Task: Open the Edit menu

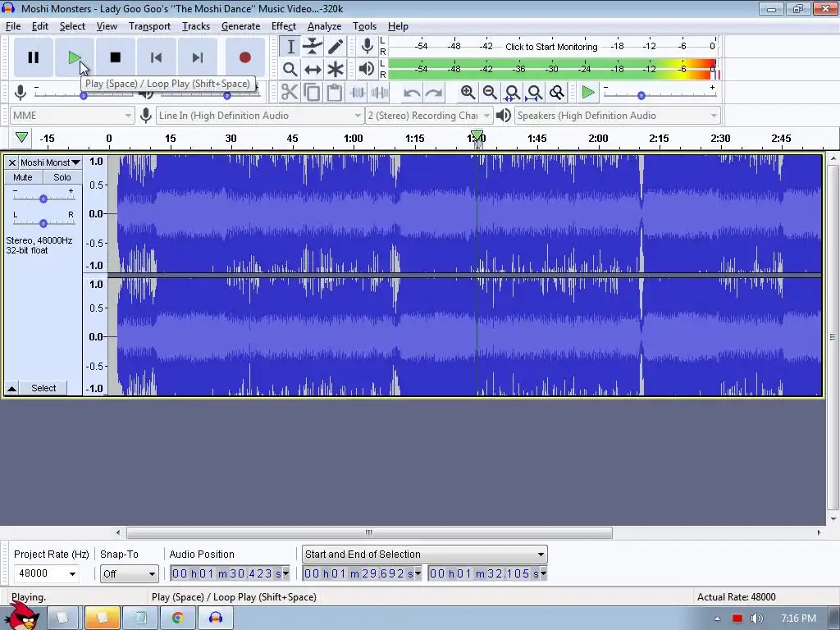Action: pos(39,26)
